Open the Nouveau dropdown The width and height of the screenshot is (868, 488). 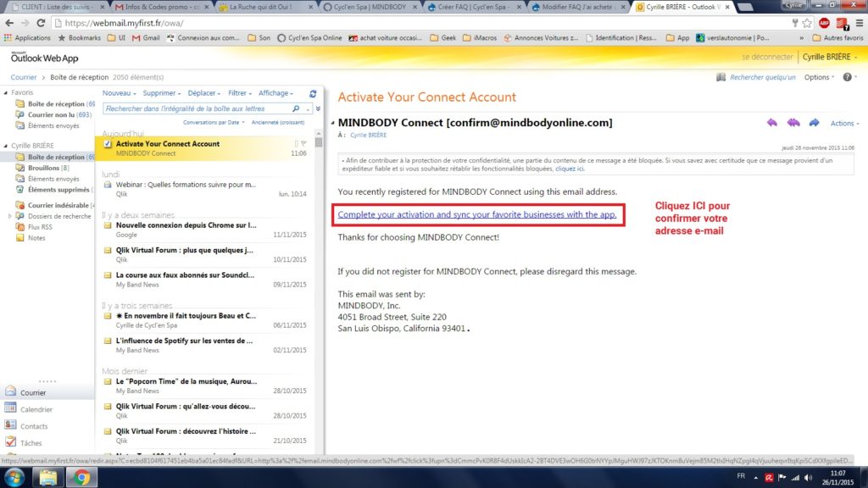(x=119, y=93)
